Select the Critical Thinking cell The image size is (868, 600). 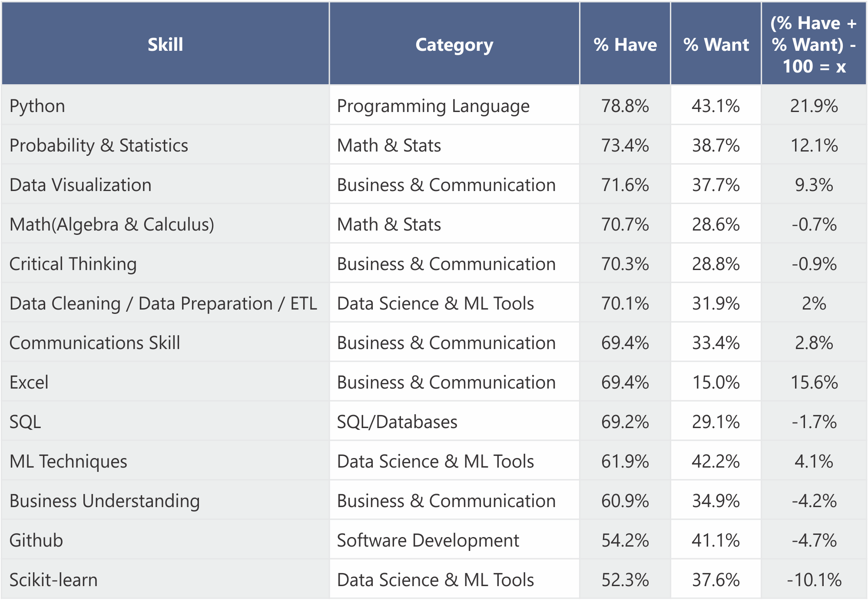[x=165, y=264]
